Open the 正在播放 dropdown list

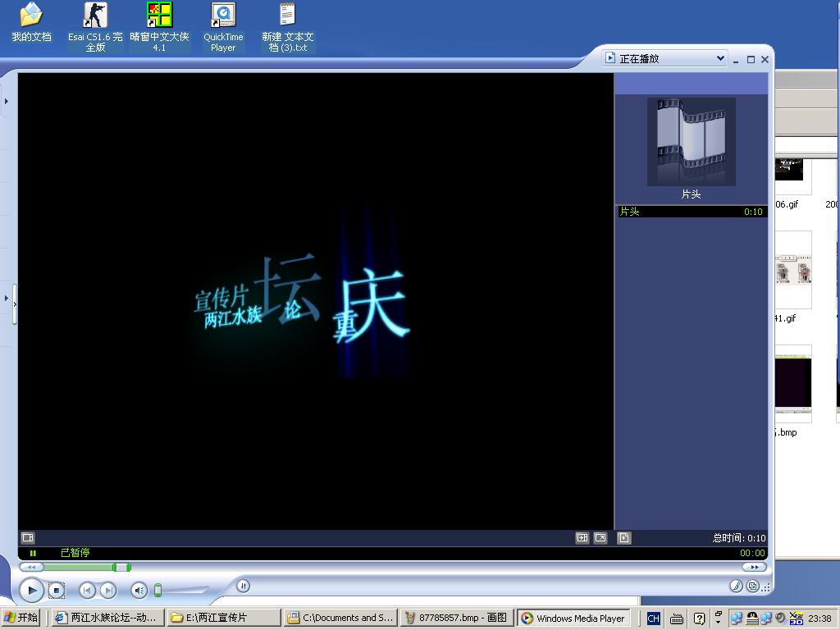(x=719, y=58)
